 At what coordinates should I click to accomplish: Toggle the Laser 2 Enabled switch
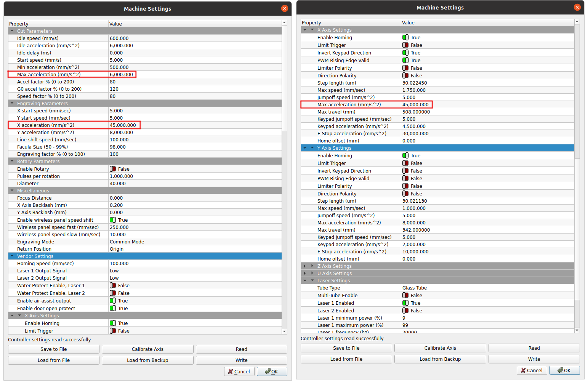click(405, 310)
